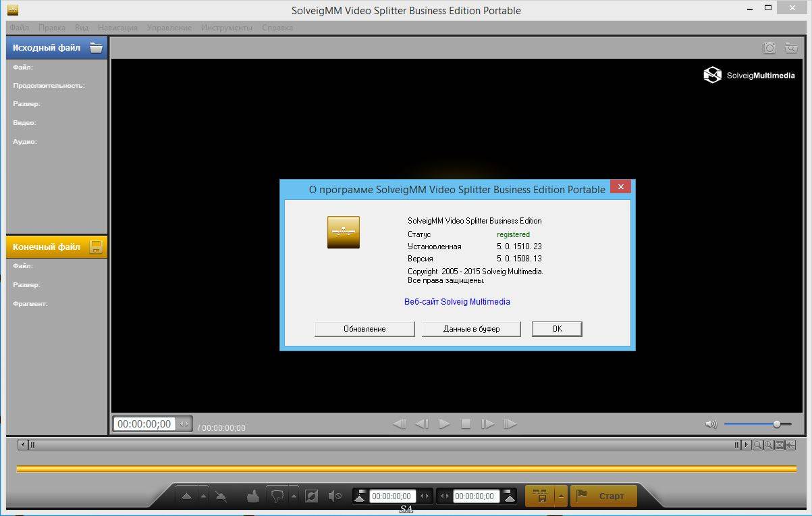Open the Файл menu

pyautogui.click(x=19, y=28)
